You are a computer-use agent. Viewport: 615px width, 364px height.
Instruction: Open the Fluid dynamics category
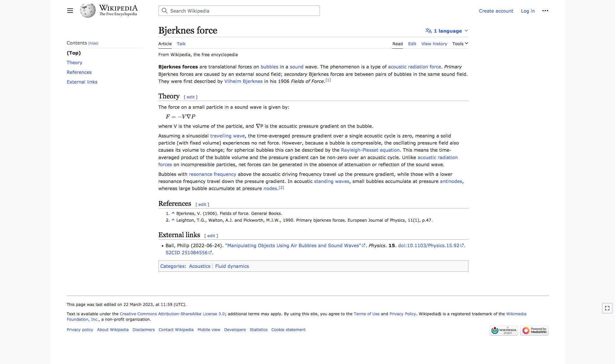232,266
